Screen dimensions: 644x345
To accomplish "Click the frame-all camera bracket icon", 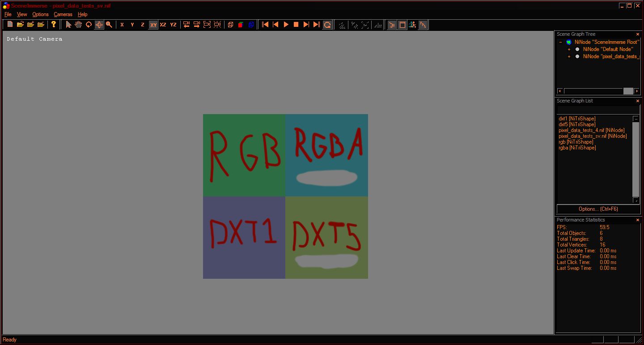I will point(207,25).
